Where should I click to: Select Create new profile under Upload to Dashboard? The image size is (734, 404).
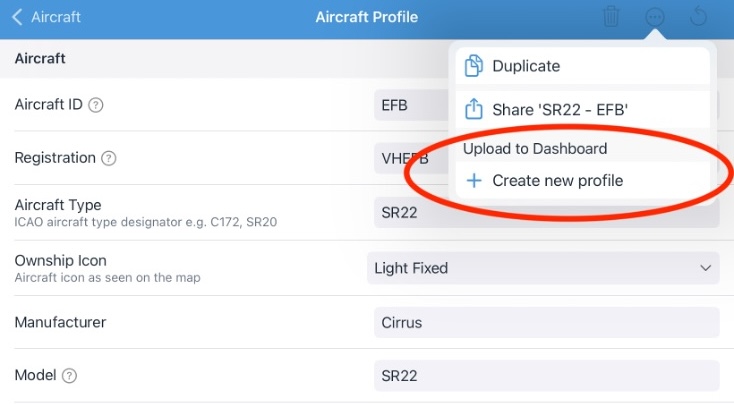point(557,181)
